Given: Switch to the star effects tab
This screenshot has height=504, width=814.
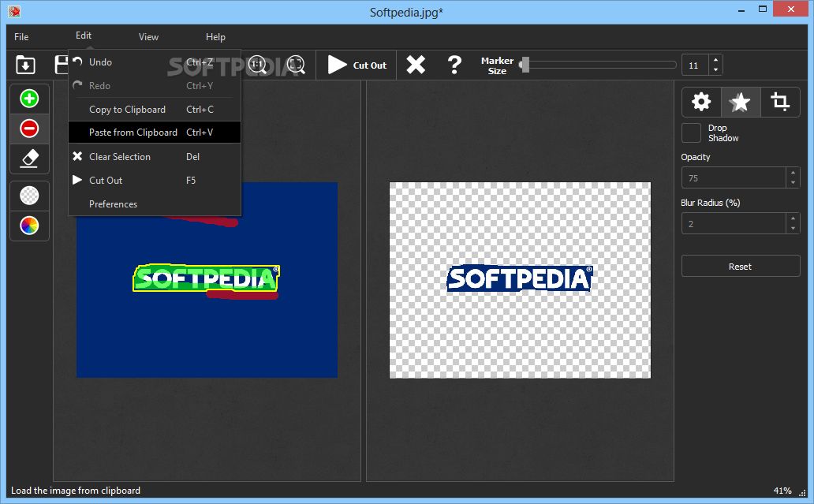Looking at the screenshot, I should [x=741, y=102].
